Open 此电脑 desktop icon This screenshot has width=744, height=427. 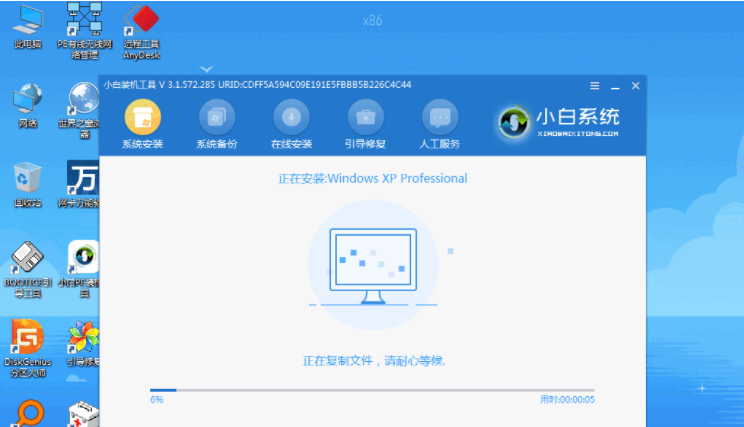click(28, 27)
